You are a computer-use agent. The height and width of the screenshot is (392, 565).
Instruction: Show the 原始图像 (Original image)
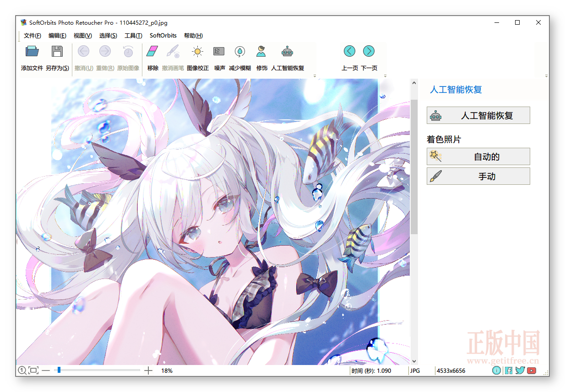(x=128, y=51)
